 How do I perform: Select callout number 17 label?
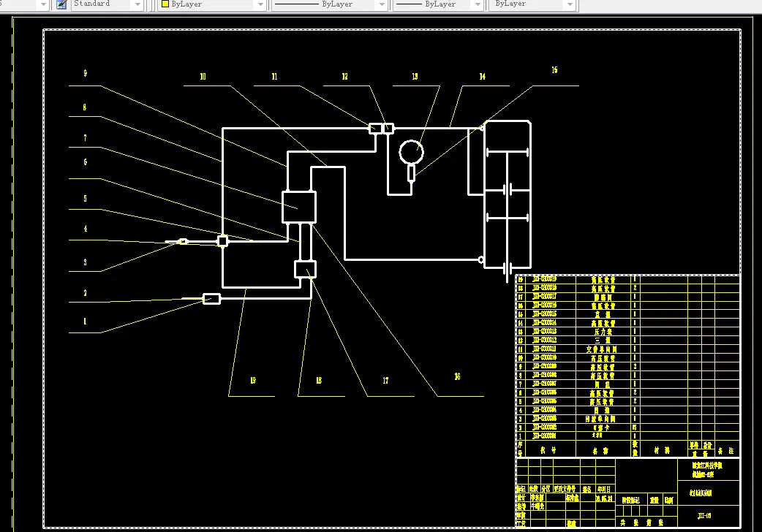click(x=385, y=381)
